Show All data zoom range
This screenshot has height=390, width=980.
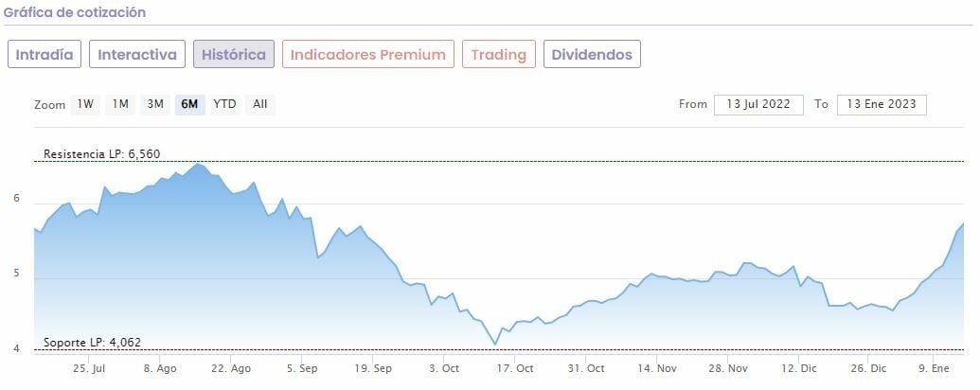point(259,104)
